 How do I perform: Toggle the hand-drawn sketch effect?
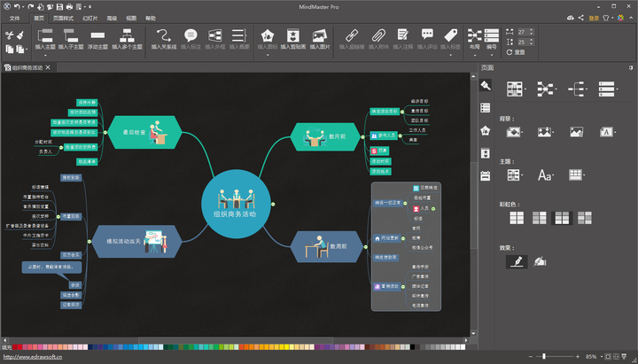click(x=540, y=261)
